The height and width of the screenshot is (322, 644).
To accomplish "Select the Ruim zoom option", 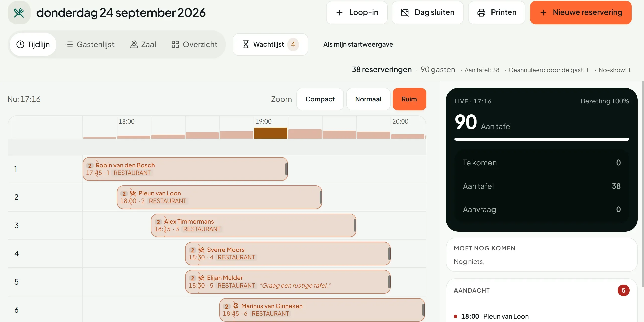I will (409, 99).
